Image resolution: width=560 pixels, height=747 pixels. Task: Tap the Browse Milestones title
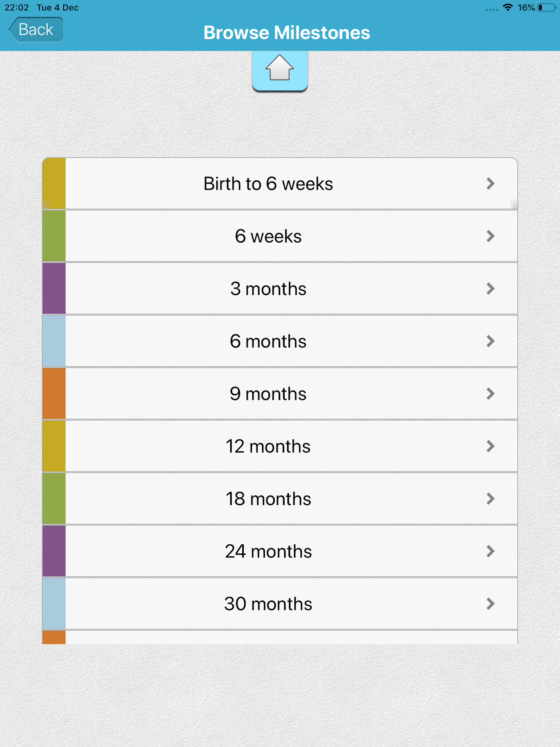pyautogui.click(x=286, y=33)
